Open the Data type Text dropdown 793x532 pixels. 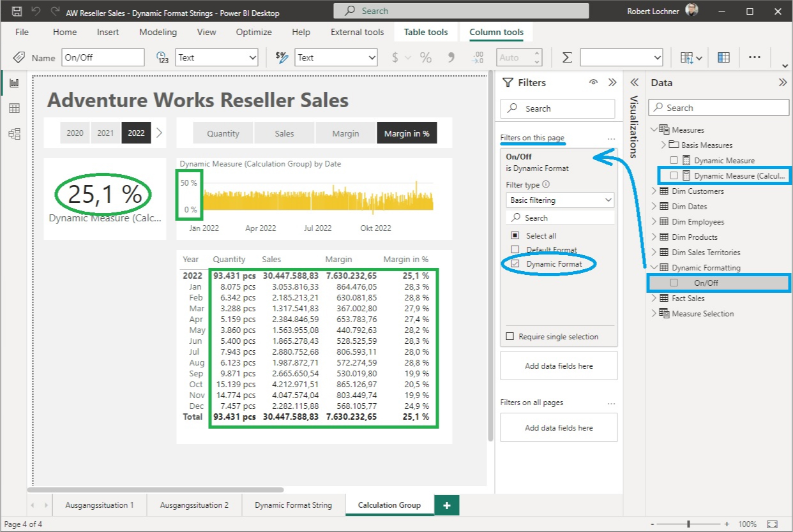pyautogui.click(x=216, y=57)
